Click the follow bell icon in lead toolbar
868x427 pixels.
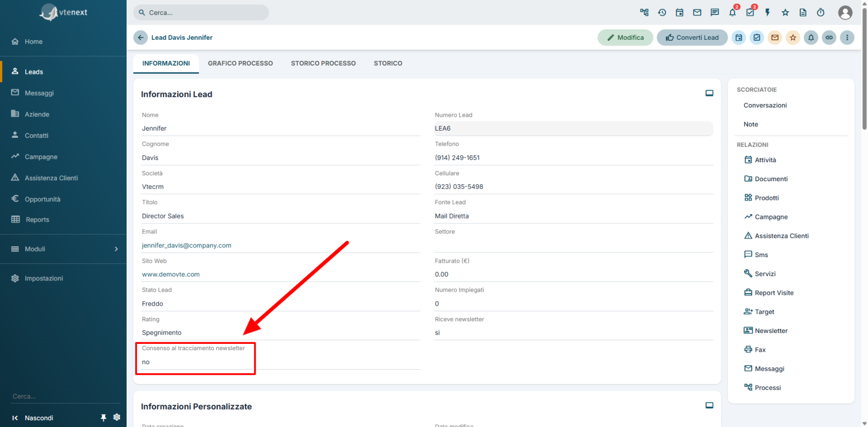click(x=811, y=38)
